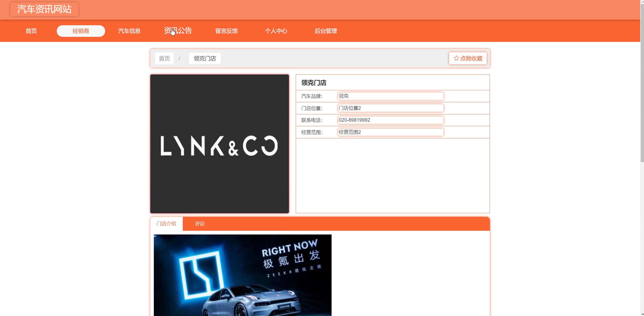This screenshot has height=316, width=644.
Task: Click the 领克门店 breadcrumb item
Action: 205,59
